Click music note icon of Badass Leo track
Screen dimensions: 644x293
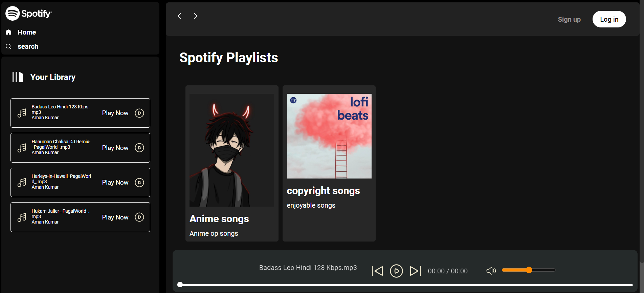(x=22, y=113)
